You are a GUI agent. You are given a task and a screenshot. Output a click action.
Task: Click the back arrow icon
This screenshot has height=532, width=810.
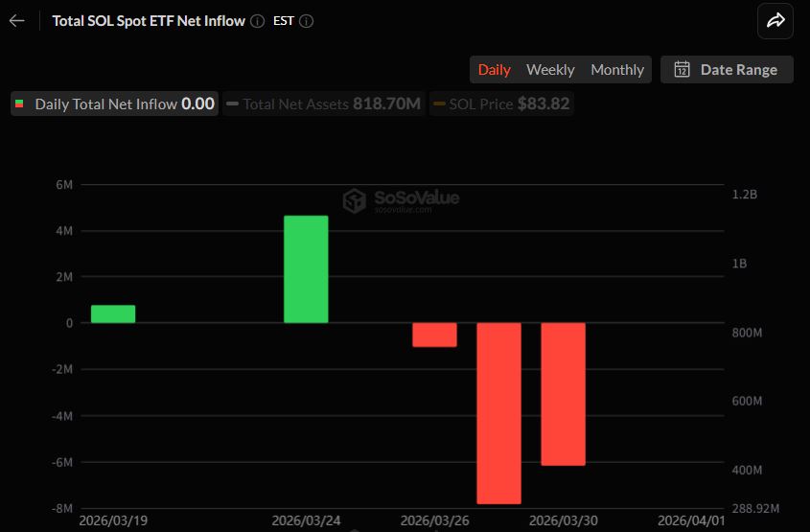point(17,21)
